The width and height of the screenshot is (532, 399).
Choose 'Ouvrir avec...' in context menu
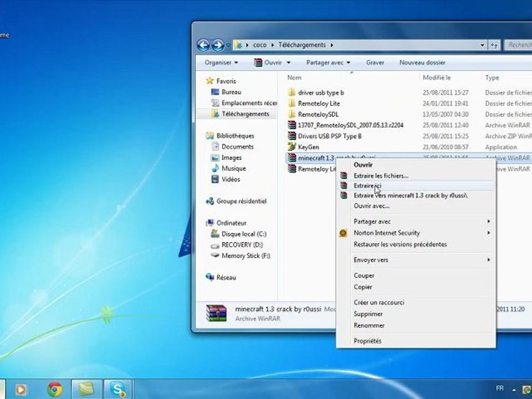416,206
